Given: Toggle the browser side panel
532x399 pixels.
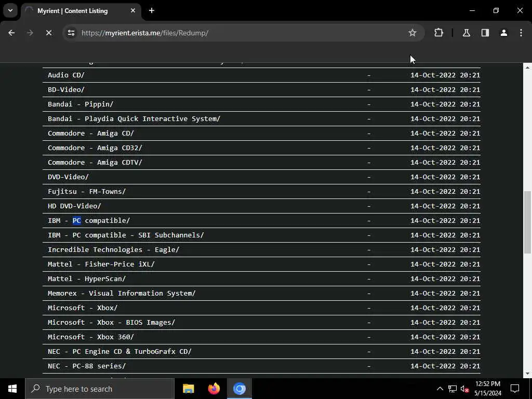Looking at the screenshot, I should click(485, 33).
